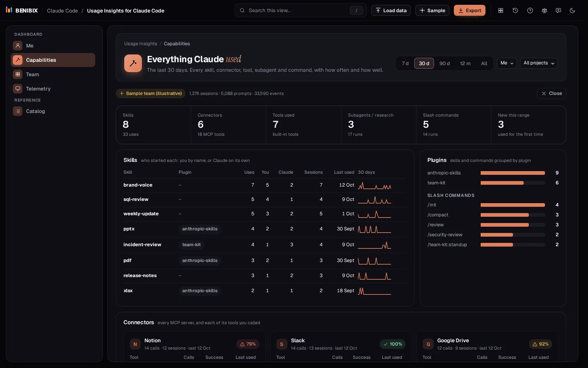Click the team-kit plugin label
Screen dimensions: 588x368
(x=436, y=183)
